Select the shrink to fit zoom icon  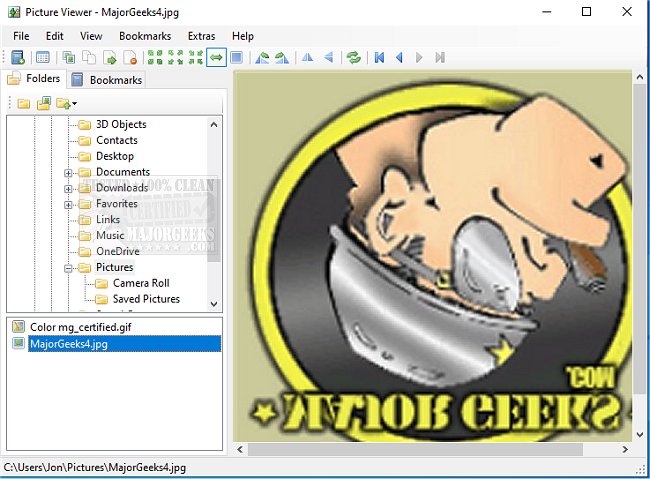[x=176, y=57]
